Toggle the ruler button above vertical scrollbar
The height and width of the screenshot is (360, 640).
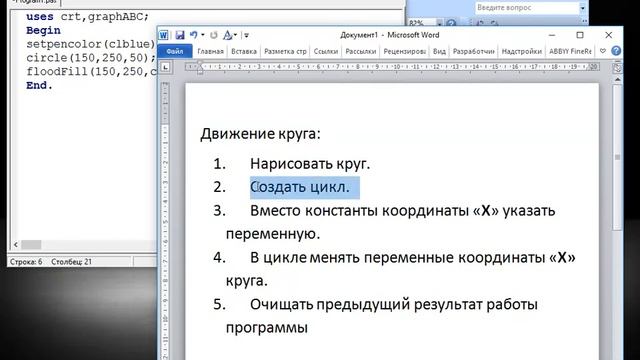pyautogui.click(x=618, y=68)
